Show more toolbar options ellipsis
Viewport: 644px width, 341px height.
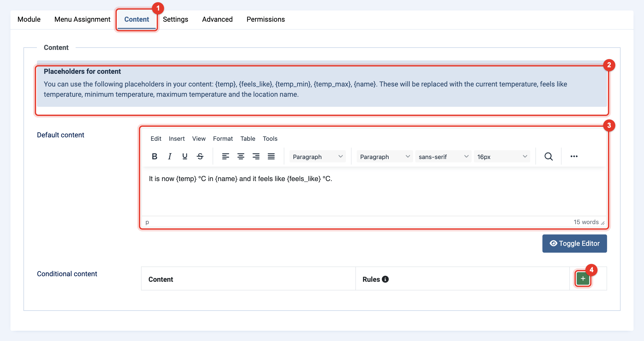[x=574, y=157]
